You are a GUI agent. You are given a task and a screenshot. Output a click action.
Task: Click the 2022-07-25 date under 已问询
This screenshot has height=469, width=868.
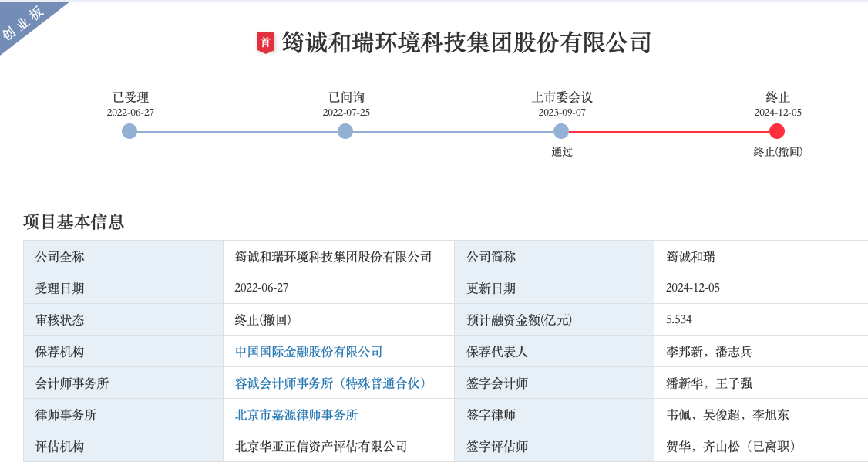tap(346, 113)
